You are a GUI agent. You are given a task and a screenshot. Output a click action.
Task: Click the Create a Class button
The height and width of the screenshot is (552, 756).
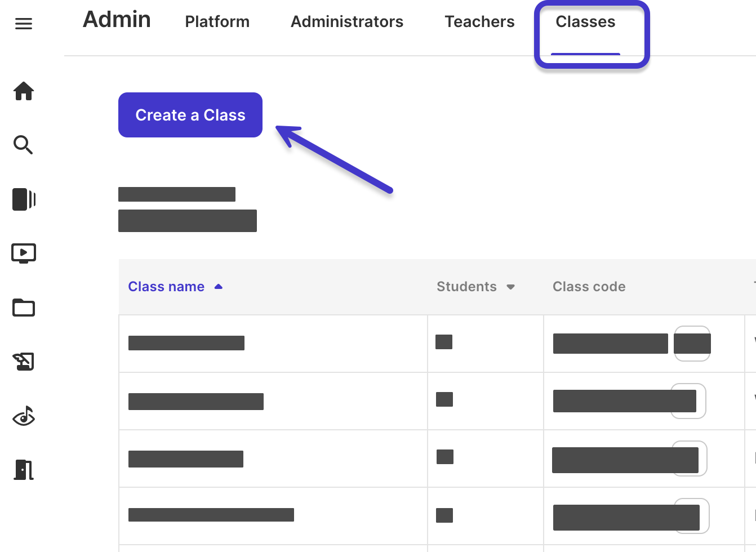[190, 115]
